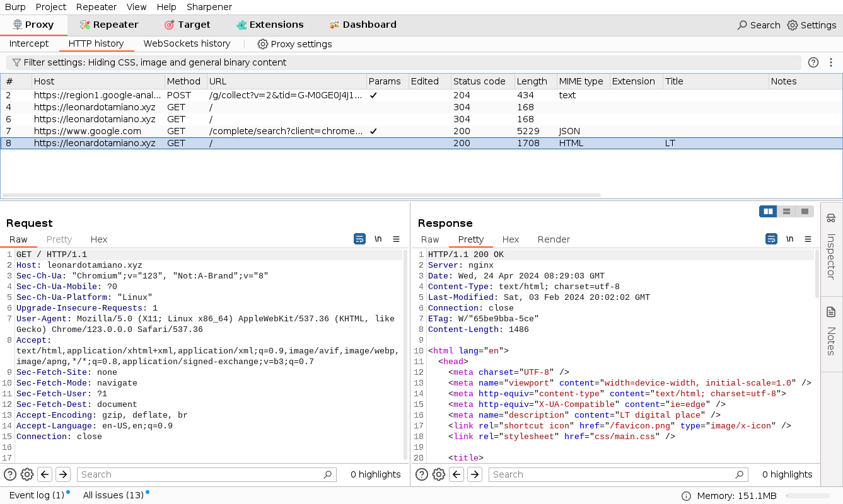This screenshot has width=843, height=504.
Task: Toggle line wrap in Response panel
Action: pyautogui.click(x=771, y=239)
